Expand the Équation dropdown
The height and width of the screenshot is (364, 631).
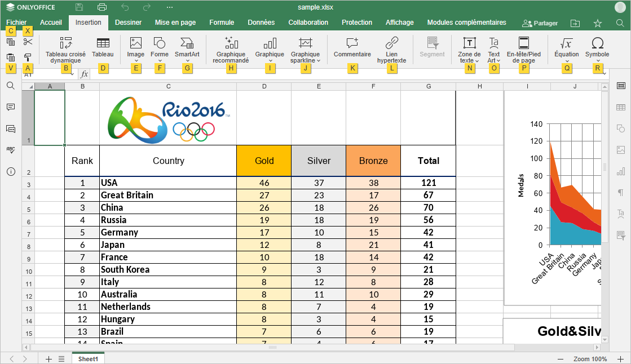(x=566, y=60)
